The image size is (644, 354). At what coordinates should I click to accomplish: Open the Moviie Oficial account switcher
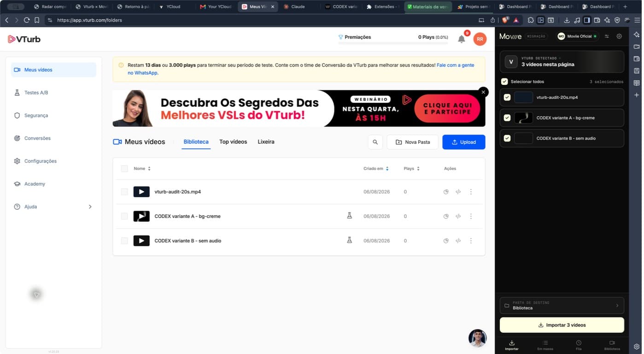pyautogui.click(x=577, y=36)
